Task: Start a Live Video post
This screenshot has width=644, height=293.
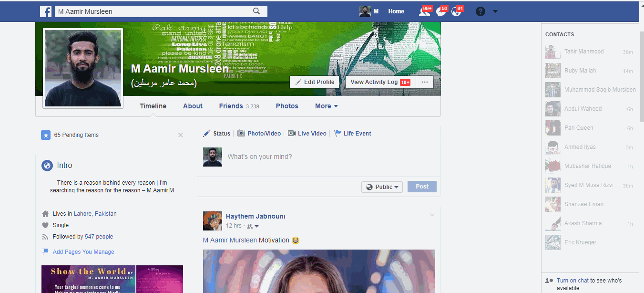Action: [307, 134]
